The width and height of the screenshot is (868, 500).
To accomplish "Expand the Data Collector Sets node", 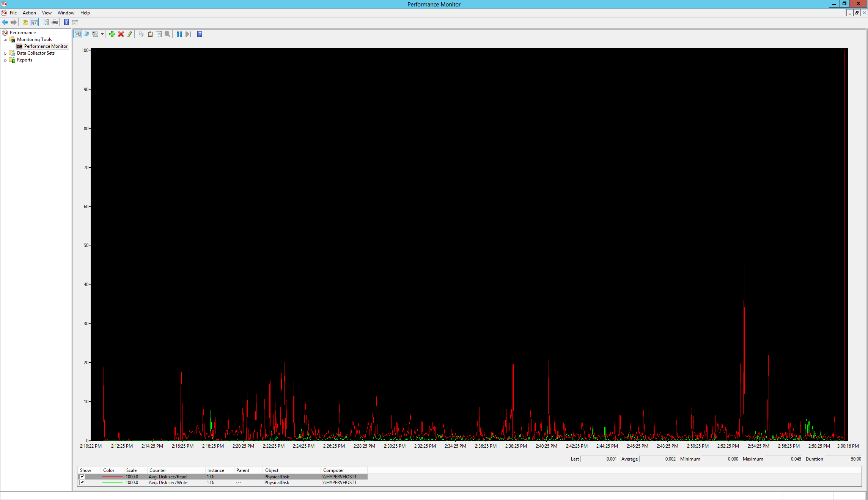I will (x=5, y=53).
